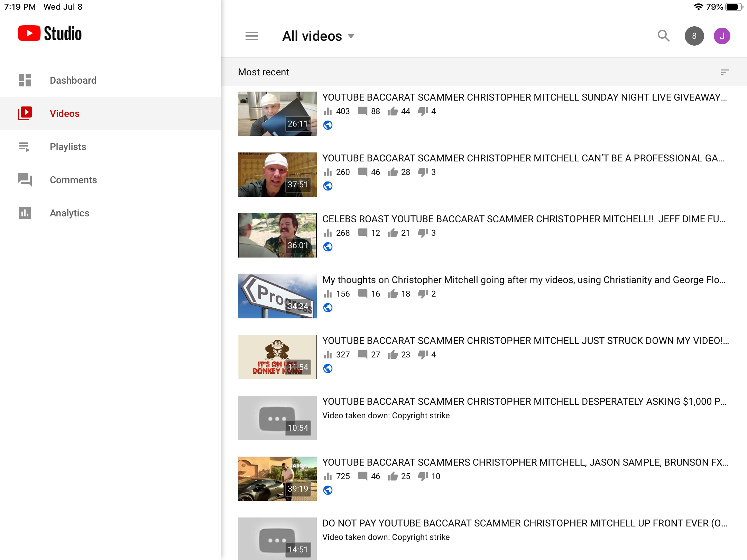Open JUST STRUCK DOWN MY VIDEO title
Viewport: 747px width, 560px height.
pyautogui.click(x=526, y=341)
